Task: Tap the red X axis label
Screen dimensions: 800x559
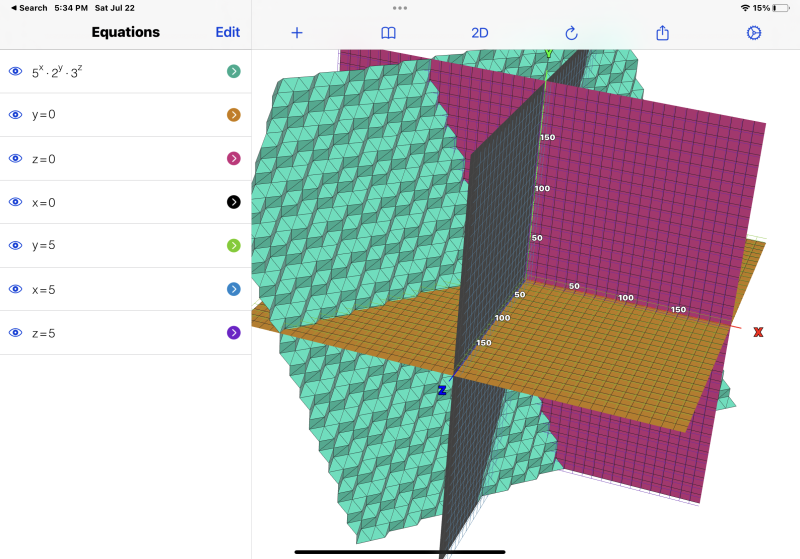Action: (758, 332)
